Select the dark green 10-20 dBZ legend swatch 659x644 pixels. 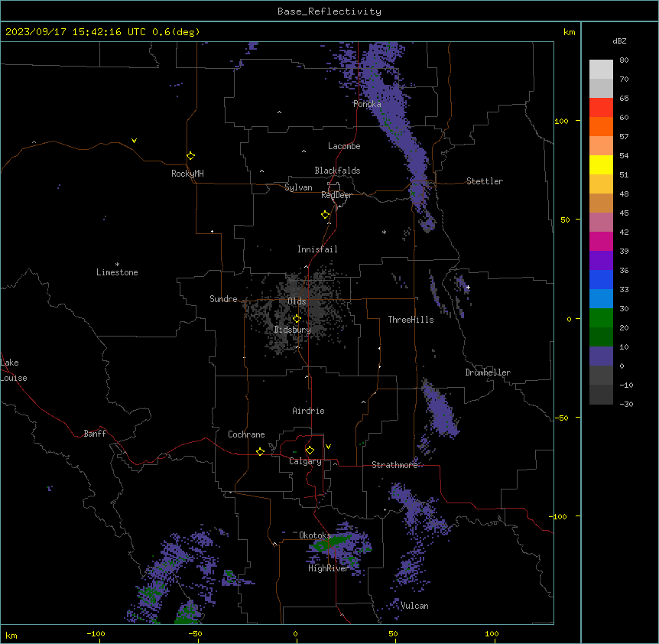click(x=601, y=337)
